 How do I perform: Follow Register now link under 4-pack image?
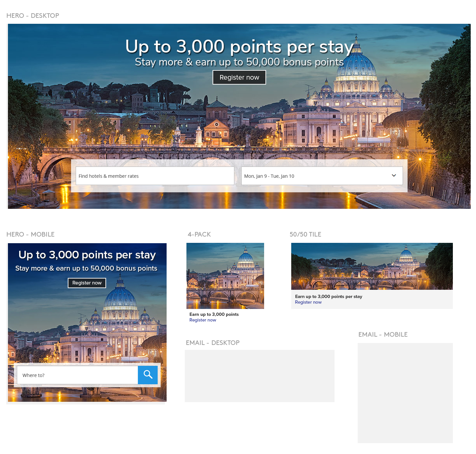(203, 320)
